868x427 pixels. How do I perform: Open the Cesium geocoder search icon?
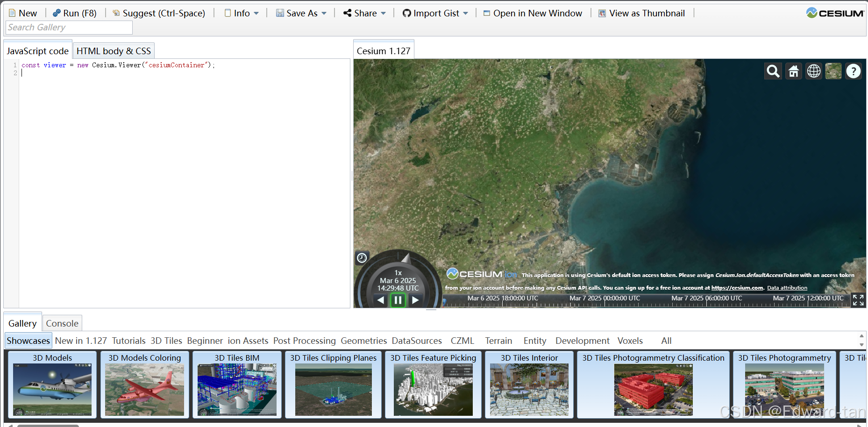click(773, 71)
